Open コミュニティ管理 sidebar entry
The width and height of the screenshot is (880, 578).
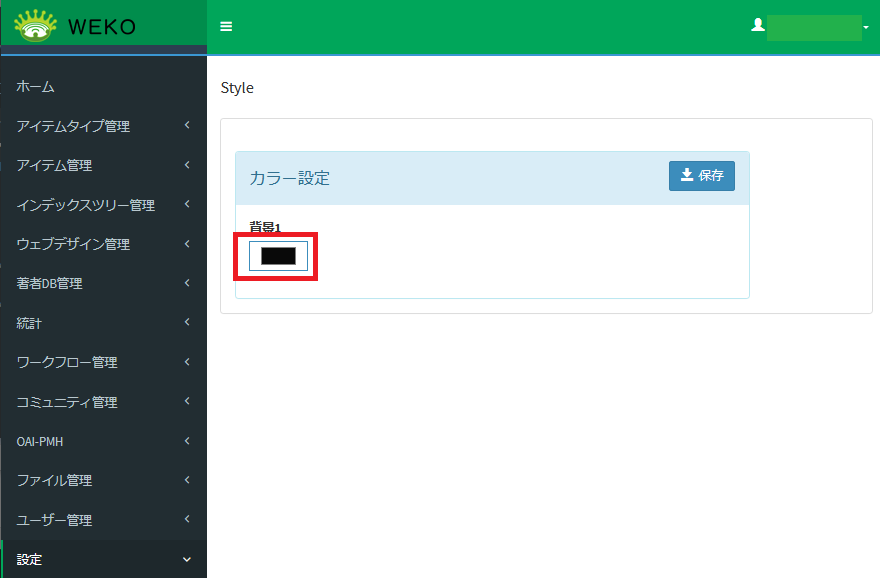(67, 402)
